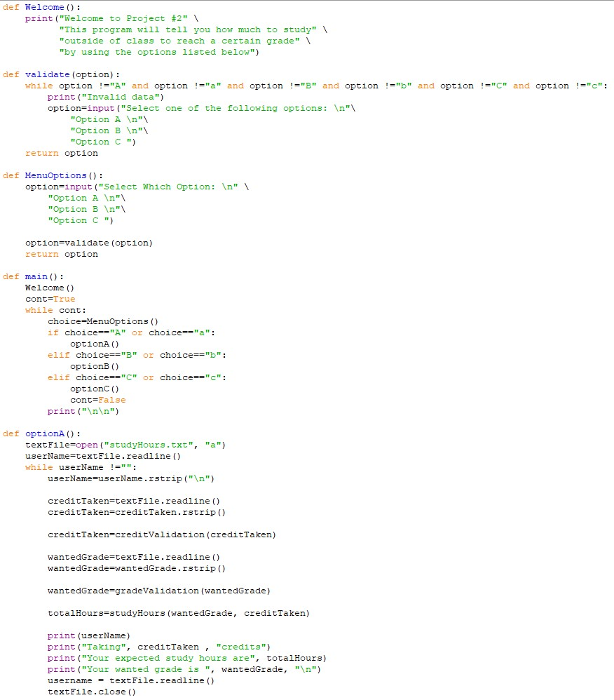Click the string "Your wanted grade is "
Viewport: 614px width, 700px height.
[148, 669]
